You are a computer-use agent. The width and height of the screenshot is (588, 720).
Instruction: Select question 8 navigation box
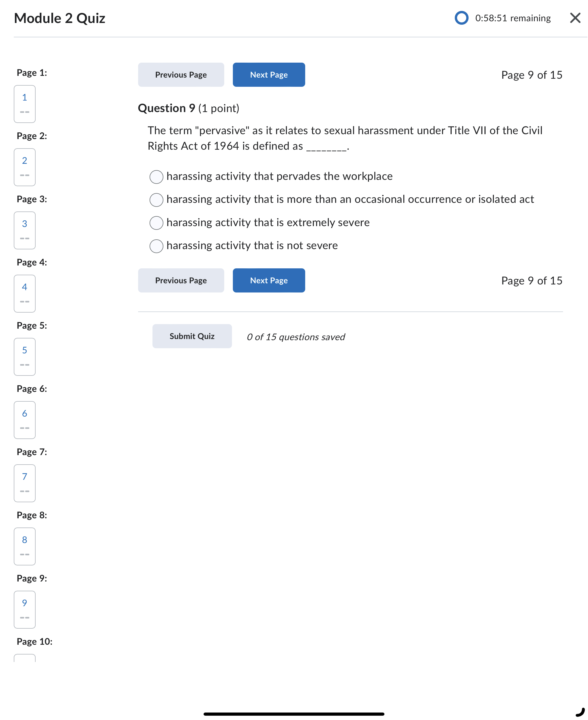[x=25, y=546]
